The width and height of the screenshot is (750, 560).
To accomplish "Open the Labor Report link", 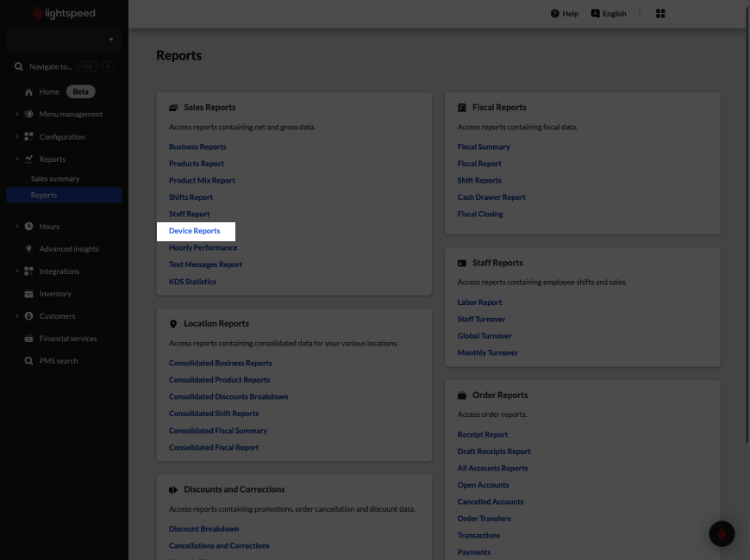I will point(479,302).
